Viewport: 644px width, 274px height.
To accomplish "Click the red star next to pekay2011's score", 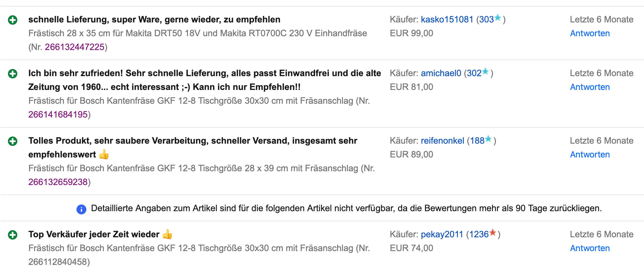I will (x=492, y=232).
